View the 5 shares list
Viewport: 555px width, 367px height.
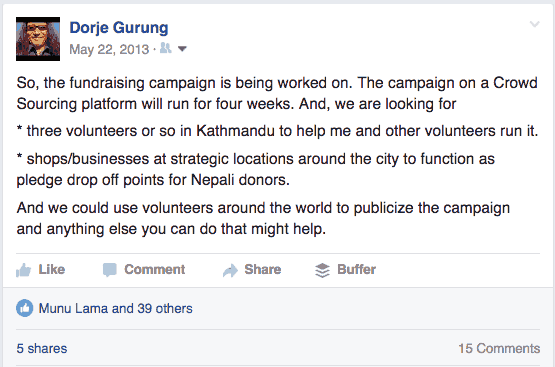tap(42, 349)
